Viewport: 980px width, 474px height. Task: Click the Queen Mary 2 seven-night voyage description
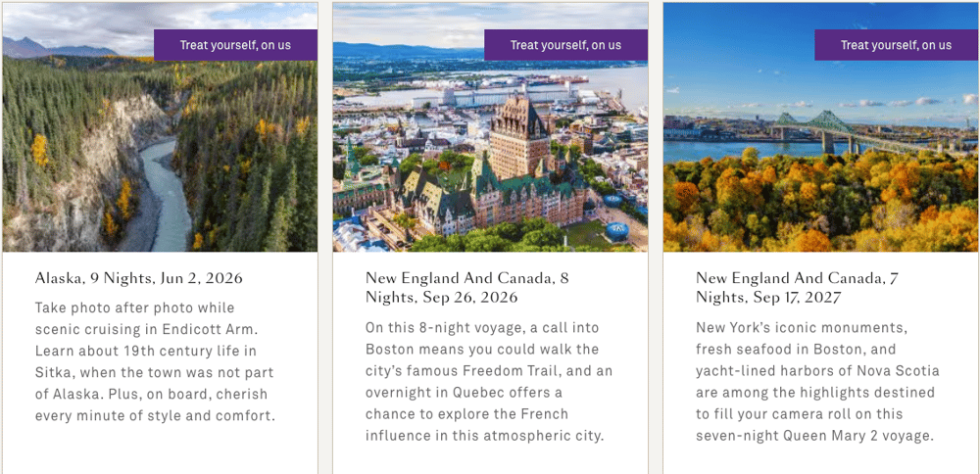(817, 381)
